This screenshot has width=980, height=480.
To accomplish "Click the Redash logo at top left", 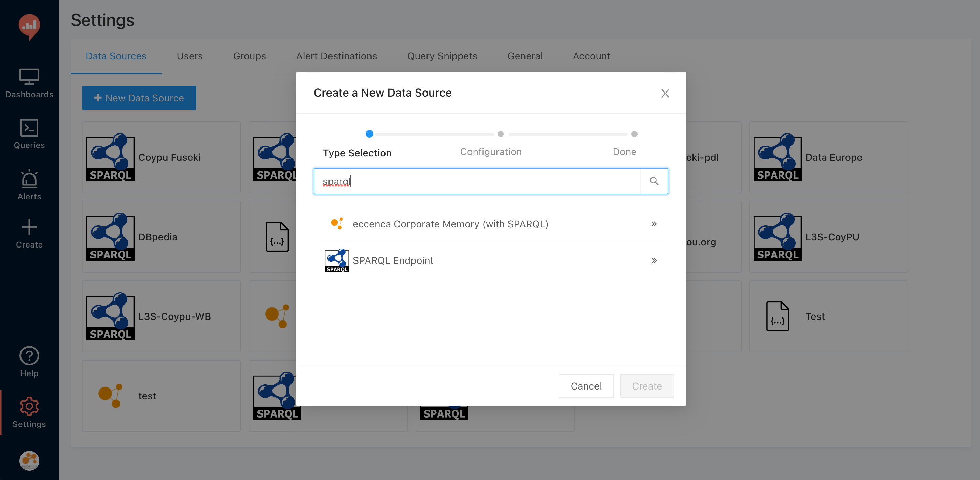I will click(29, 27).
